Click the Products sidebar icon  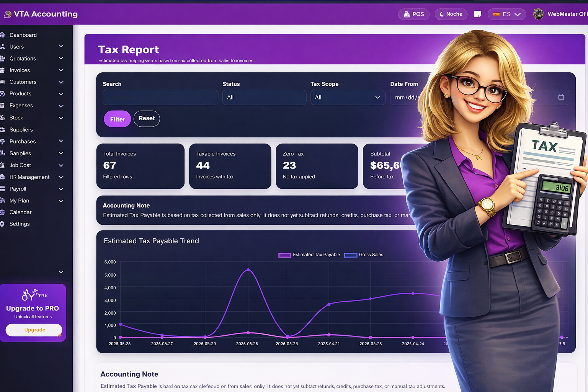2,94
